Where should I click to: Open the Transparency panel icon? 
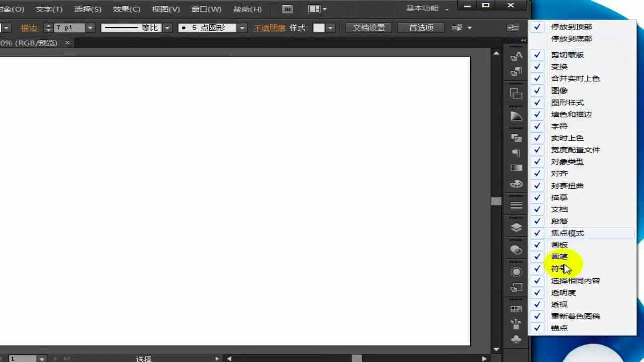tap(516, 250)
